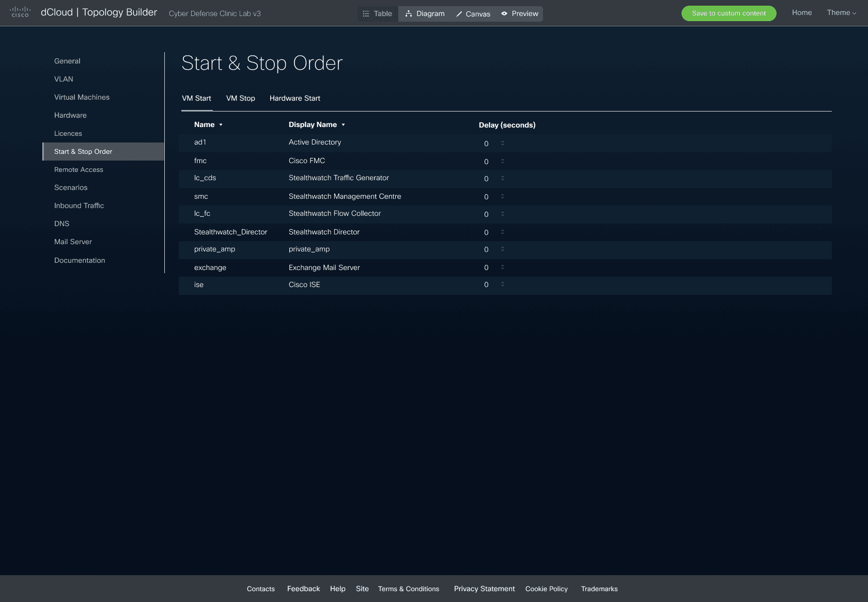Adjust delay stepper for lc_cds row
This screenshot has height=602, width=868.
click(502, 178)
